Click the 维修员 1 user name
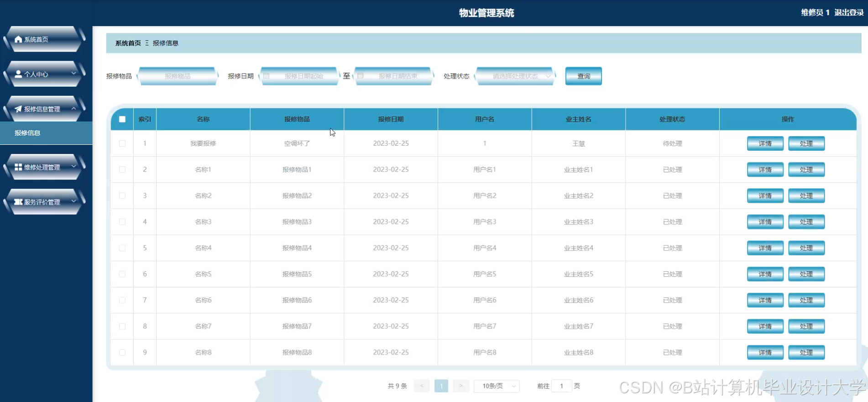Screen dimensions: 868x402 (815, 12)
